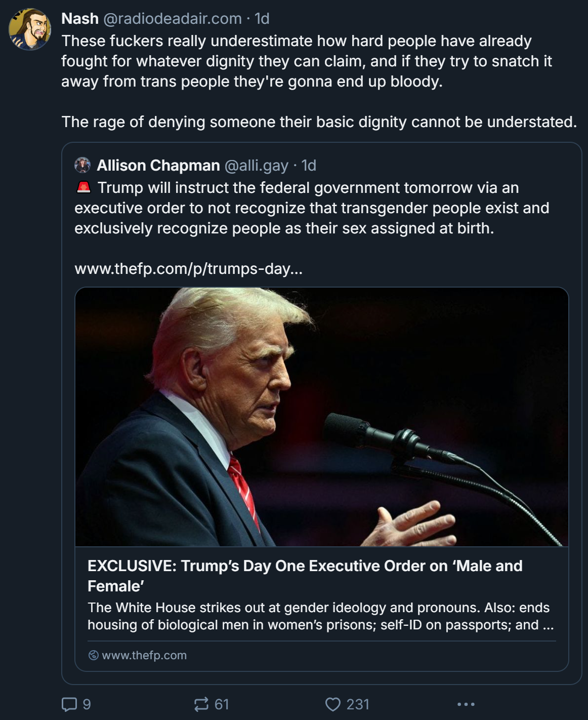Click the www.thefp.com domain footer

[144, 655]
